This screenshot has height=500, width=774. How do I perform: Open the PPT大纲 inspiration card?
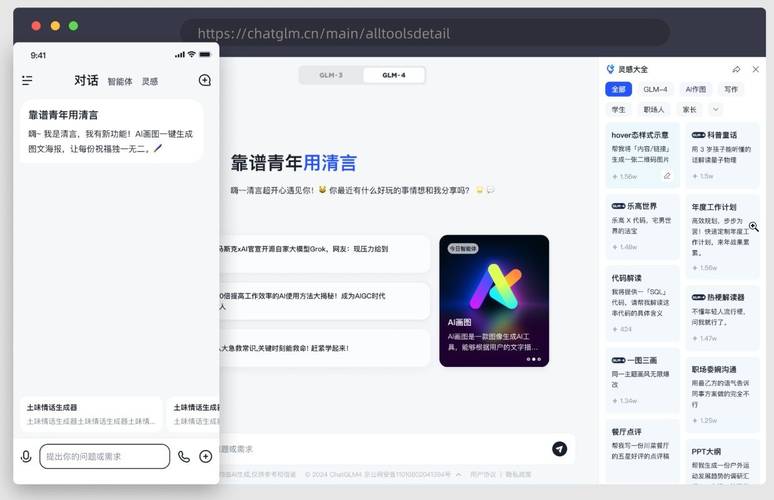tap(722, 461)
